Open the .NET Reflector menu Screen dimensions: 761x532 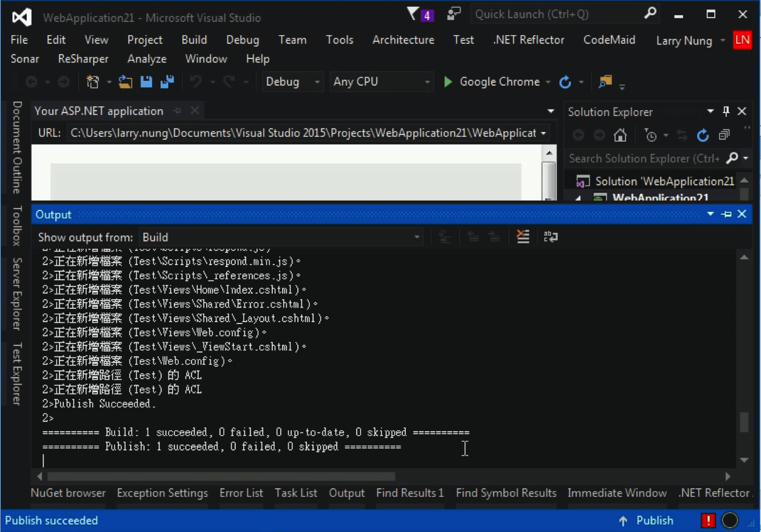[529, 40]
